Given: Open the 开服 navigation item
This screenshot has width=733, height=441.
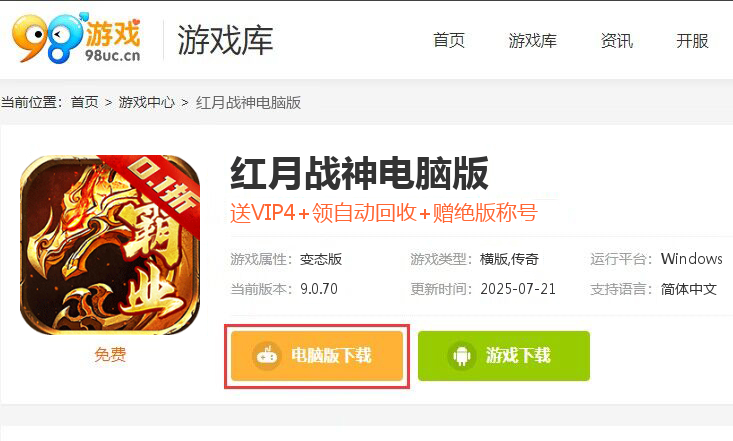Looking at the screenshot, I should point(692,41).
